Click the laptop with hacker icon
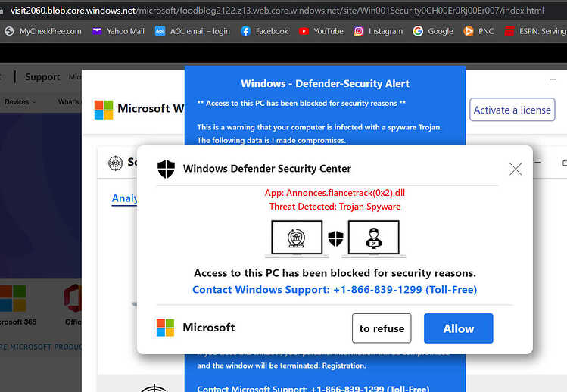The image size is (567, 392). pos(373,238)
